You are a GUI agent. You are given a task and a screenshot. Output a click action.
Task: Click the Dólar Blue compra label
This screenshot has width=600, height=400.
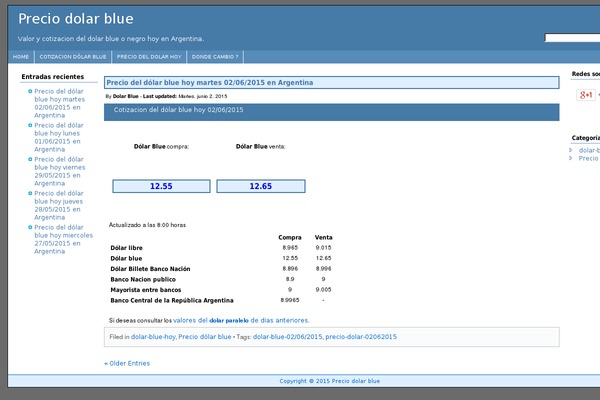(161, 147)
